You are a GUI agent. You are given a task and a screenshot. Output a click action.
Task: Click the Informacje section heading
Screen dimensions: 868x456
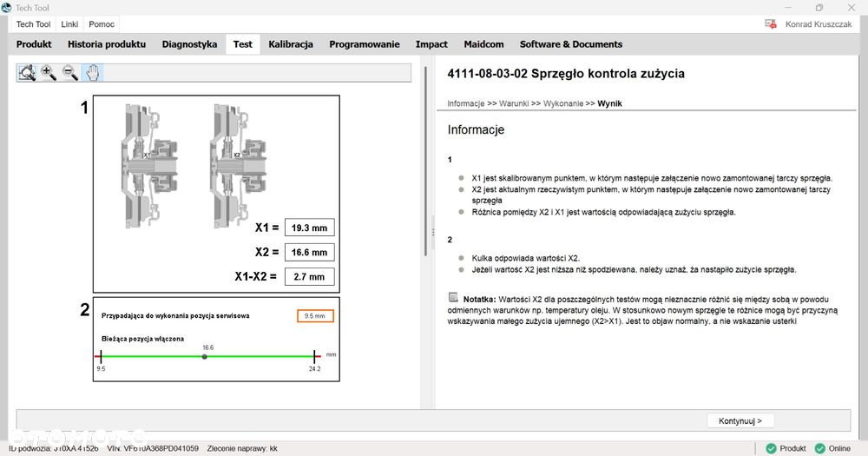click(x=476, y=129)
